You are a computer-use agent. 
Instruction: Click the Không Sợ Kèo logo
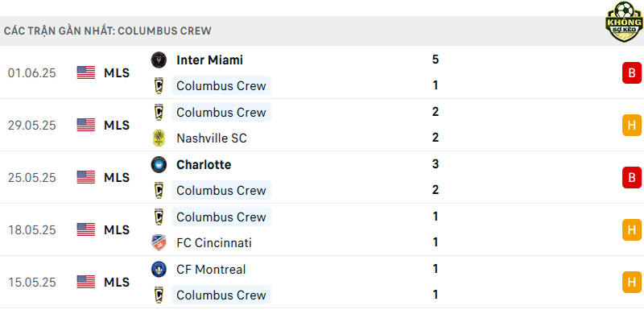pyautogui.click(x=624, y=22)
